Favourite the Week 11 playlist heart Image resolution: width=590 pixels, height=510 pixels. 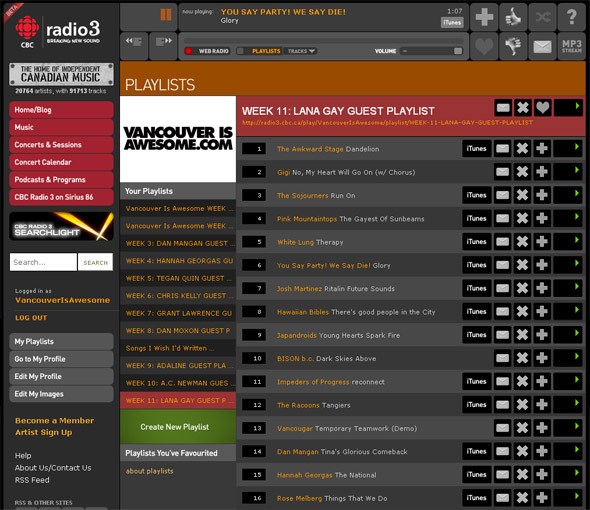coord(542,108)
